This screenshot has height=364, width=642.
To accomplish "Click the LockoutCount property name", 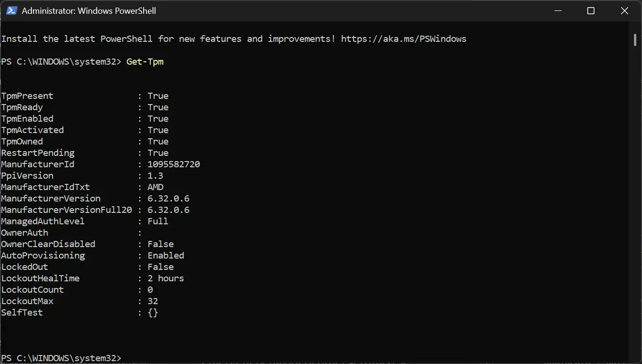I will coord(32,290).
